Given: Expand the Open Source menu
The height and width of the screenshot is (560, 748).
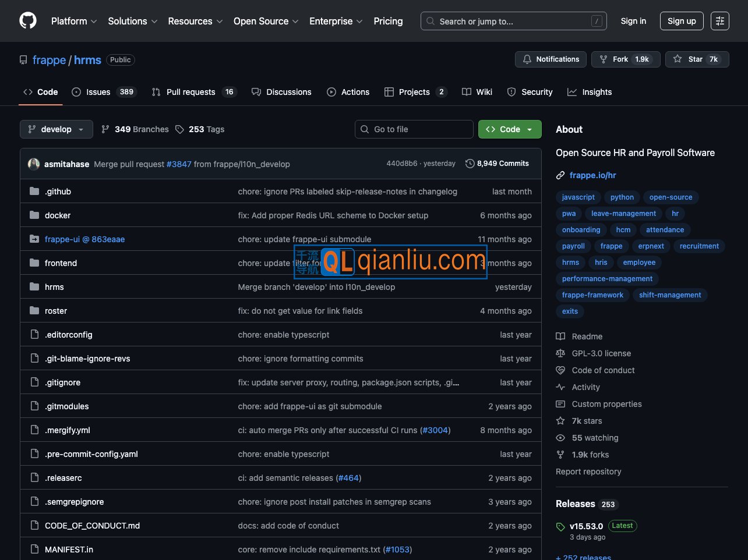Looking at the screenshot, I should pyautogui.click(x=266, y=21).
